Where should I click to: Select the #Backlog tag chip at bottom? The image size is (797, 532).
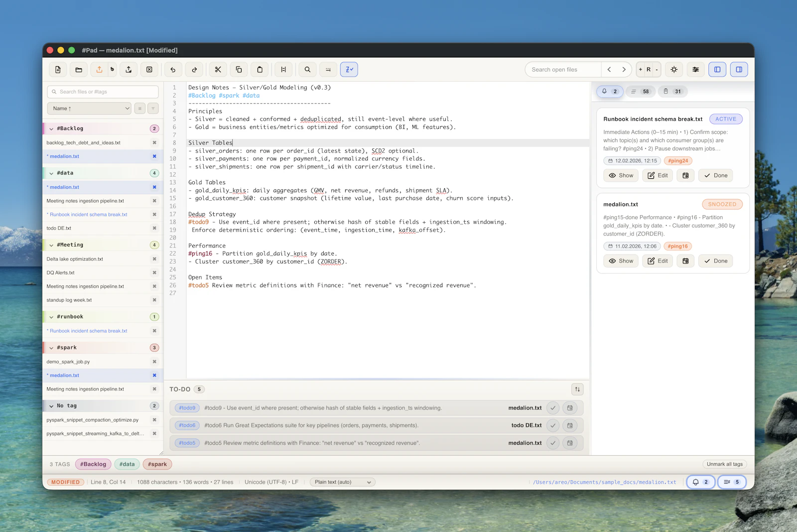93,464
